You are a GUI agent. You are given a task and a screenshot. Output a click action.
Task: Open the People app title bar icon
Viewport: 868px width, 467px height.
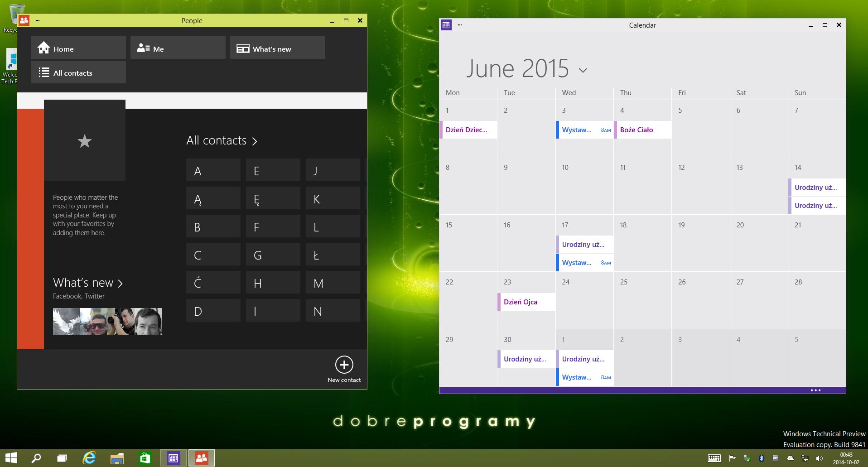click(24, 20)
